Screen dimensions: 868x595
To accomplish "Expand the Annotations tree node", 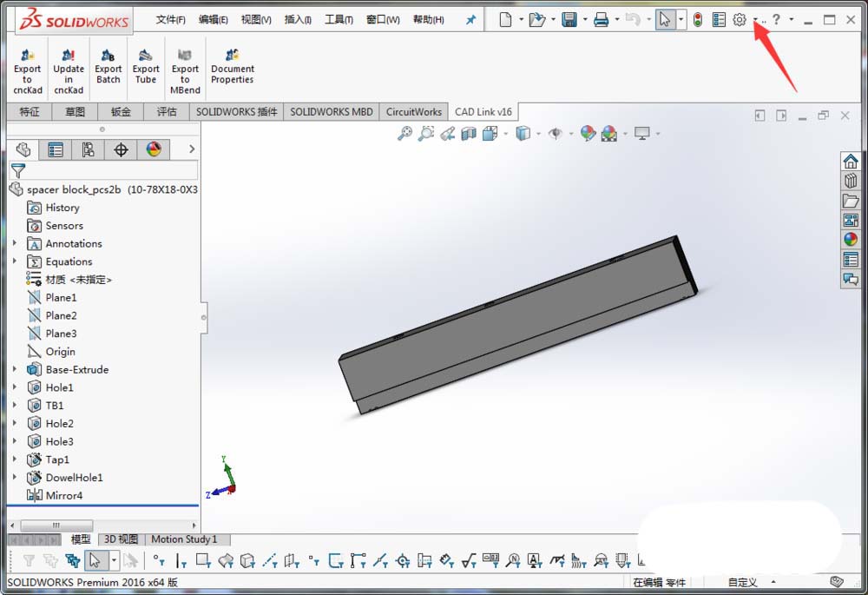I will point(14,244).
